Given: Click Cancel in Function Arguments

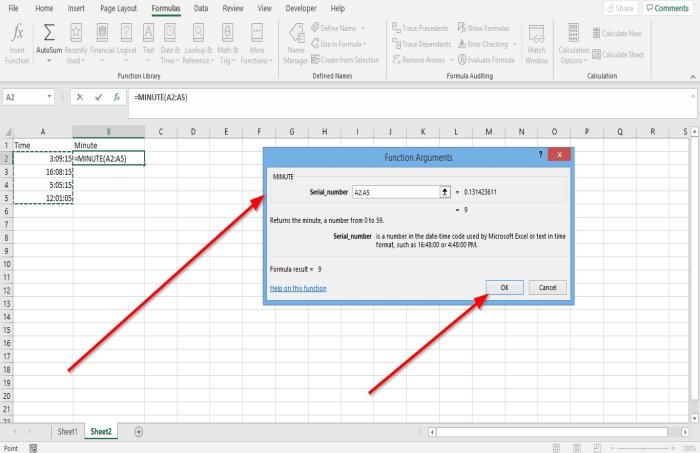Looking at the screenshot, I should pos(548,287).
